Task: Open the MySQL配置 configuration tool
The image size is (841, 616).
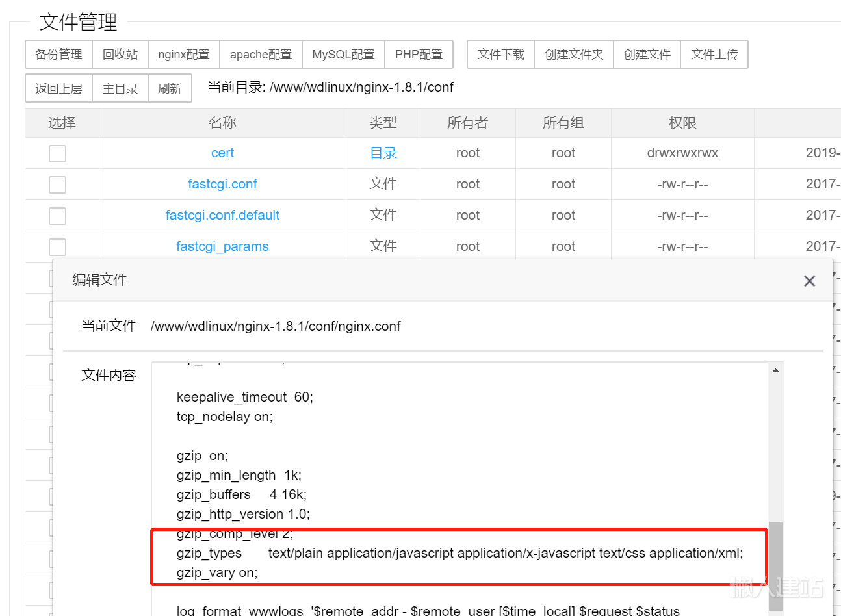Action: tap(343, 54)
